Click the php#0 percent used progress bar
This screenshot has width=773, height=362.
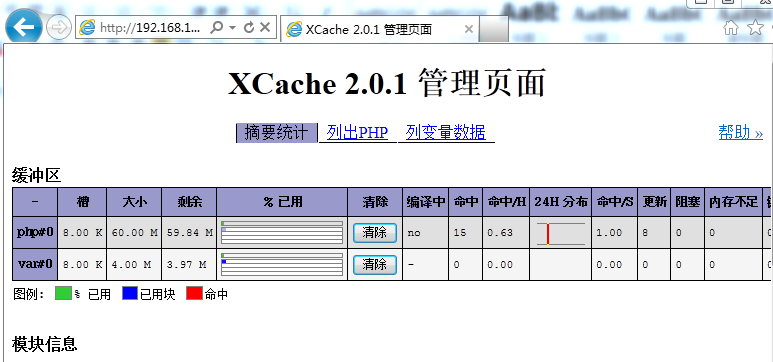click(x=282, y=232)
